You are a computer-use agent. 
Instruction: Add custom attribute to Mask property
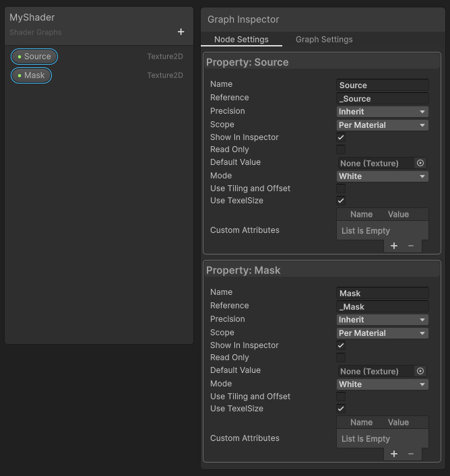394,454
